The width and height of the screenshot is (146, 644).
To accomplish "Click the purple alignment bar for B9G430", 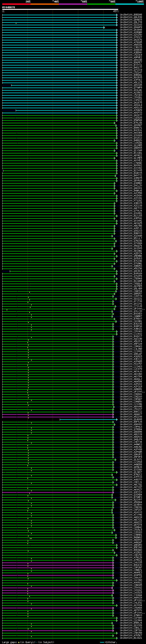I will [x=58, y=565].
